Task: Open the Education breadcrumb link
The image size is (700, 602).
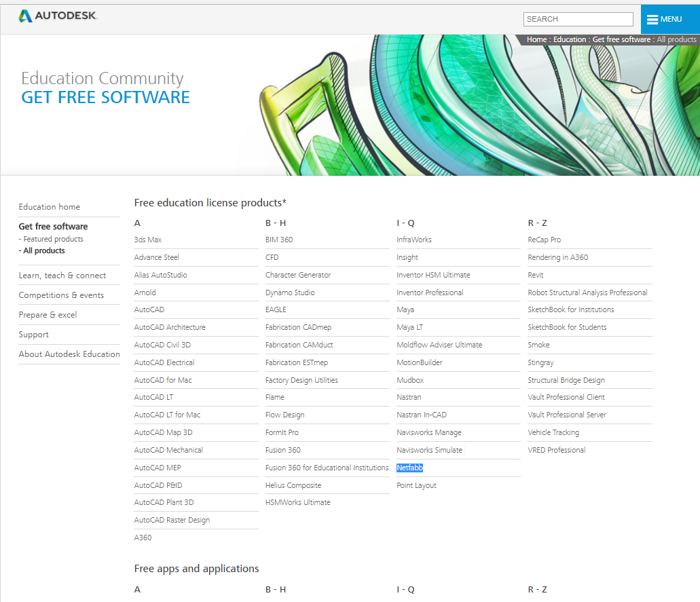Action: (568, 39)
